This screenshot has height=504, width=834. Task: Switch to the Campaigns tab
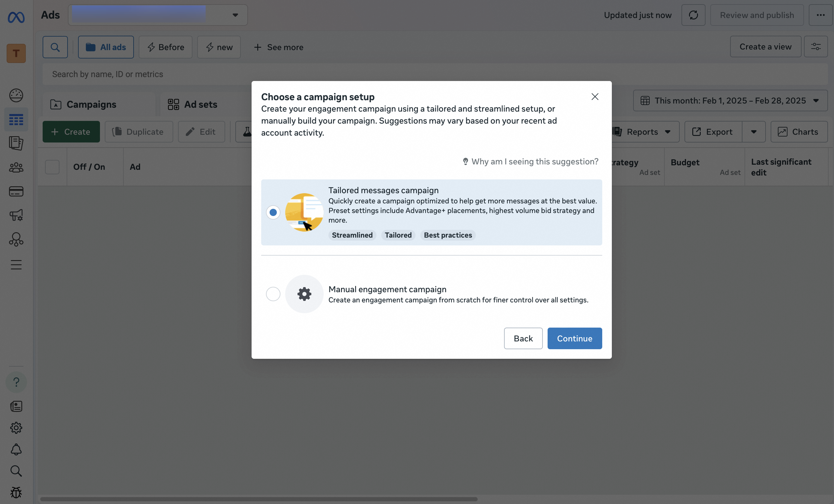(x=91, y=104)
